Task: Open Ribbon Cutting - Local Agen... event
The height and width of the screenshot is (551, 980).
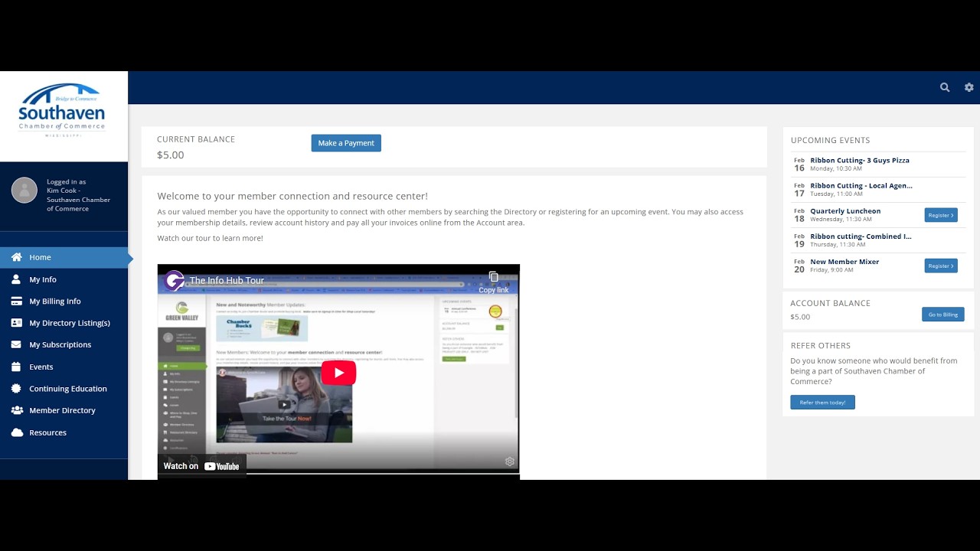Action: [861, 185]
